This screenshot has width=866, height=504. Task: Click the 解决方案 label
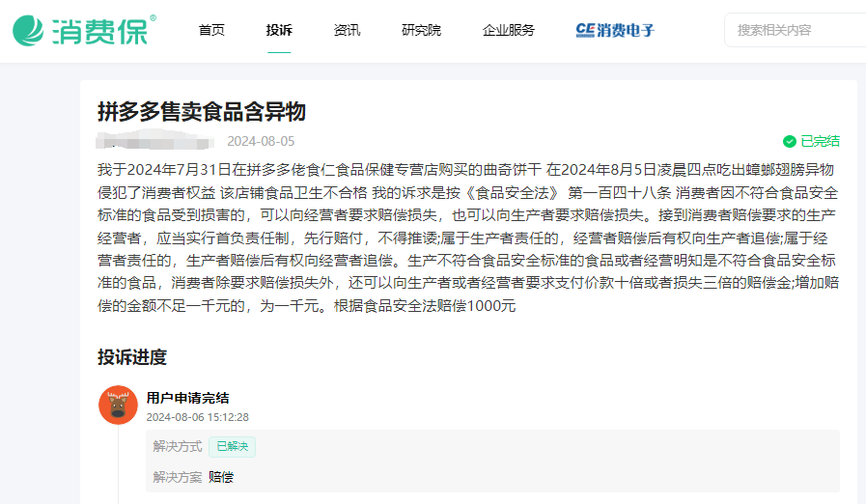[x=178, y=477]
